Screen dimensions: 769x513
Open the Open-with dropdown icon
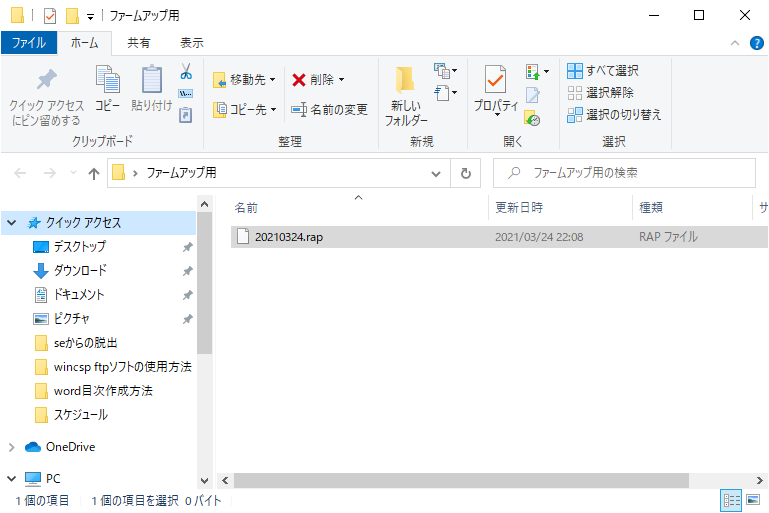(537, 72)
